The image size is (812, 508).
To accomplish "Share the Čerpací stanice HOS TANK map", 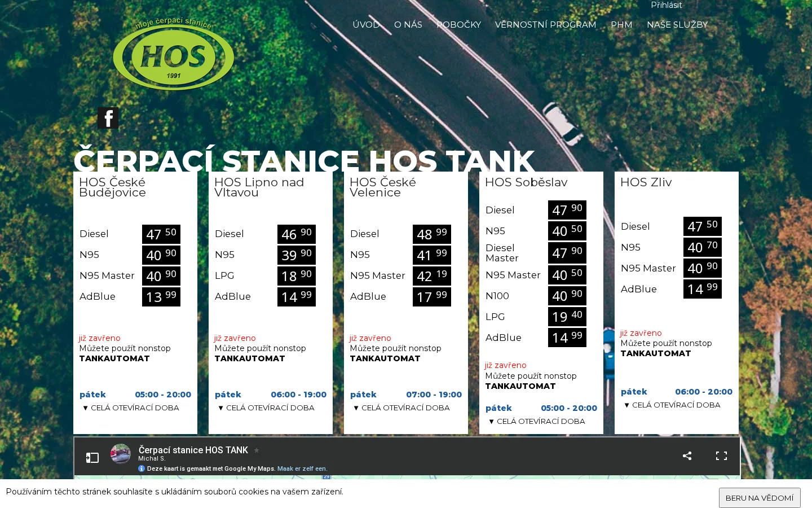I will coord(687,456).
